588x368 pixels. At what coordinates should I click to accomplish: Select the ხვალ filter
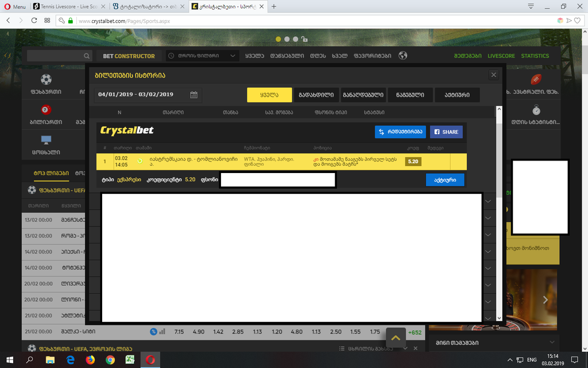click(x=340, y=56)
